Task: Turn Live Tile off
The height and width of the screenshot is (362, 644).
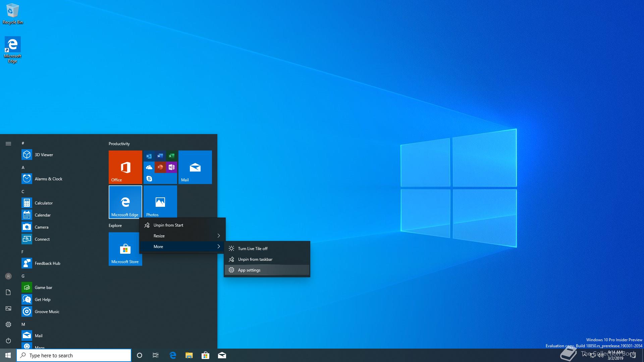Action: (253, 249)
